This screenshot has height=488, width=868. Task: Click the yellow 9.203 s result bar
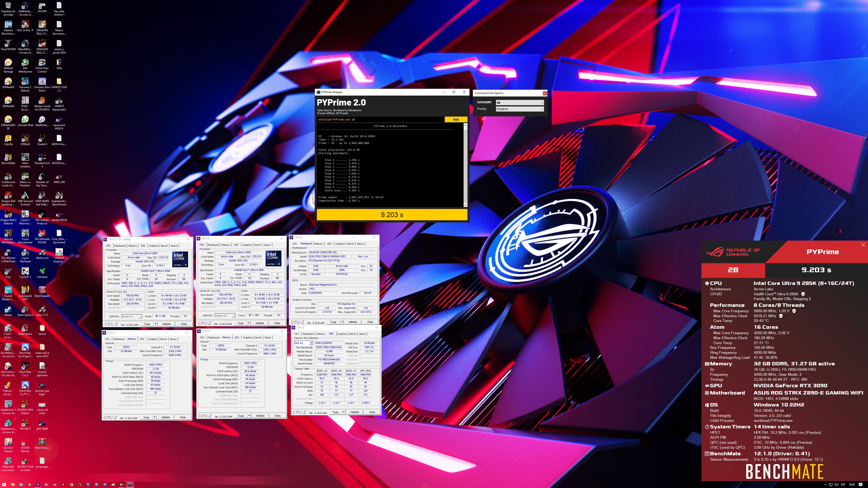(x=392, y=215)
